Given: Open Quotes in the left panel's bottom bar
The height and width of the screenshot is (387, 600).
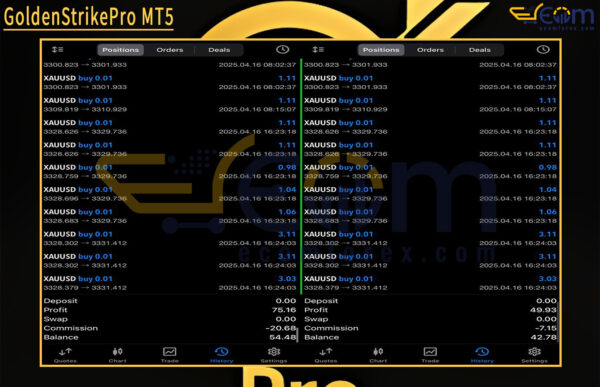Looking at the screenshot, I should tap(65, 355).
